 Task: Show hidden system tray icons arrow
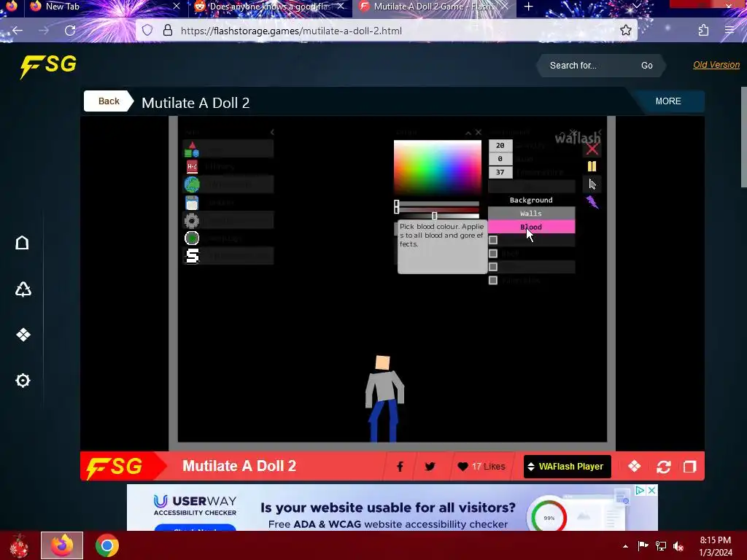[625, 546]
